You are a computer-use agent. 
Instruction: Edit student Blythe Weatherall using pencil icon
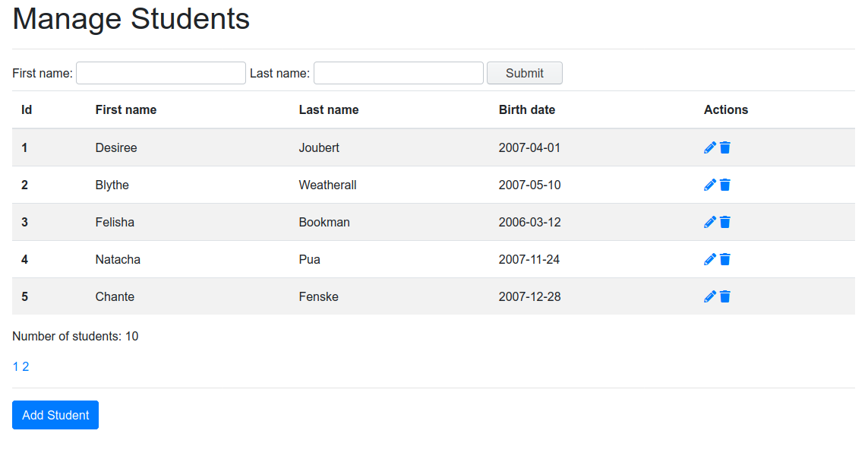tap(710, 185)
